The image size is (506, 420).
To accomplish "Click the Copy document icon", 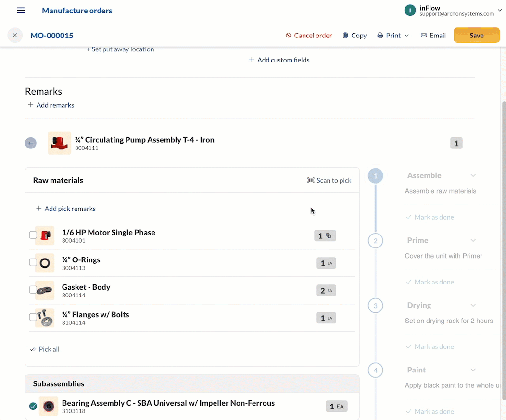I will point(345,35).
